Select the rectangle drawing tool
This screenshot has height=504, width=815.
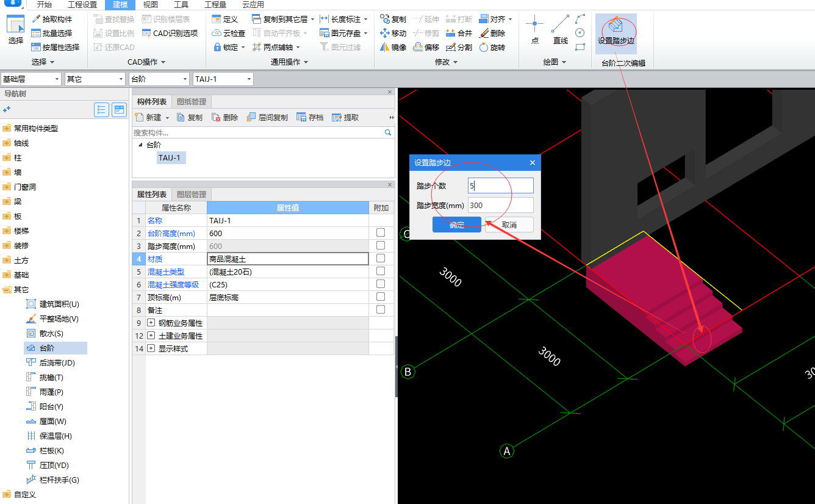click(x=580, y=46)
